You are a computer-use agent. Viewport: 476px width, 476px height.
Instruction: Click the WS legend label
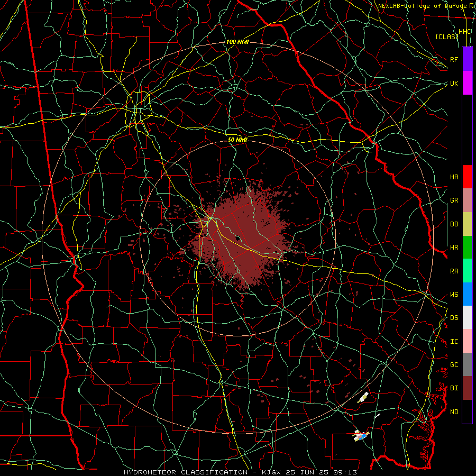[454, 295]
